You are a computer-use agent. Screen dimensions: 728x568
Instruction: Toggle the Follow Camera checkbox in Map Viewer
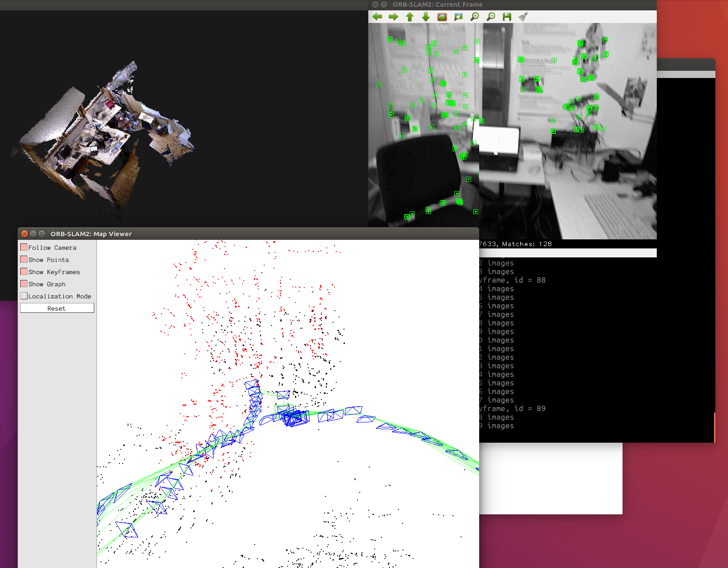pos(24,247)
